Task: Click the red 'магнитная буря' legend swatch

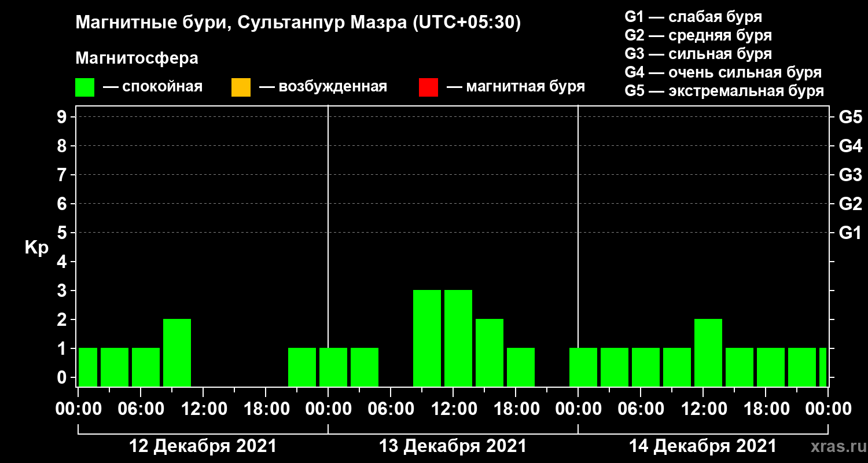Action: point(428,87)
